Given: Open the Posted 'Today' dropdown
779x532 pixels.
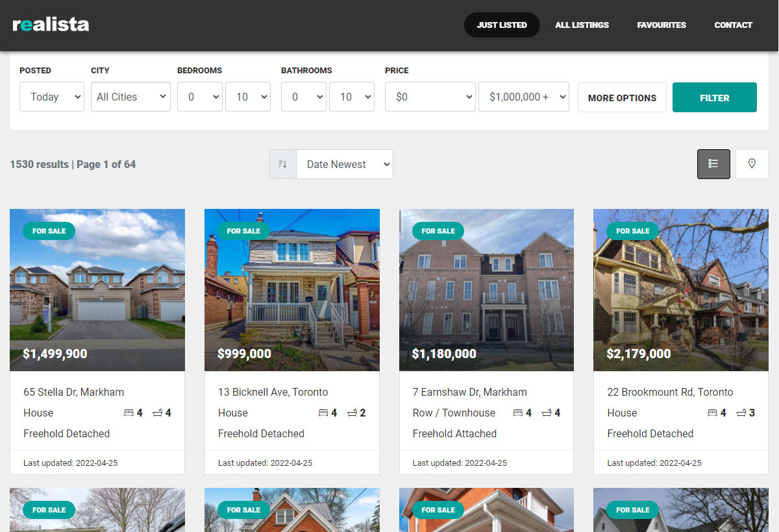Looking at the screenshot, I should point(52,97).
